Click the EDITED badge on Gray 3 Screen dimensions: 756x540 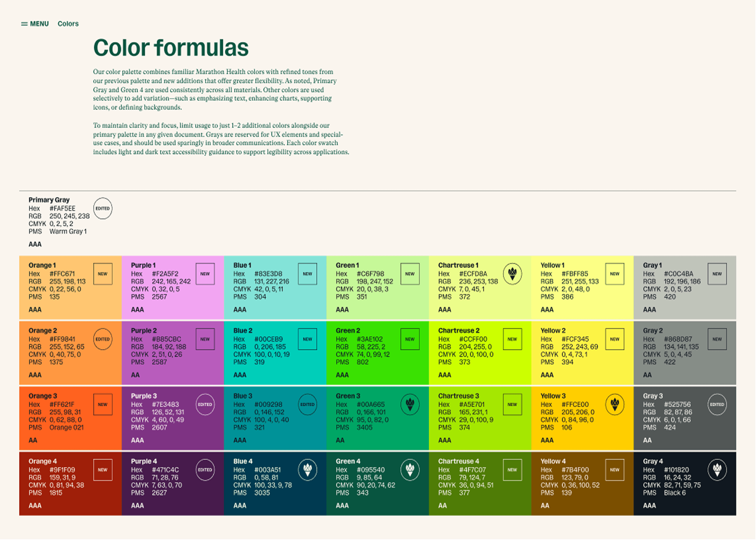(717, 405)
